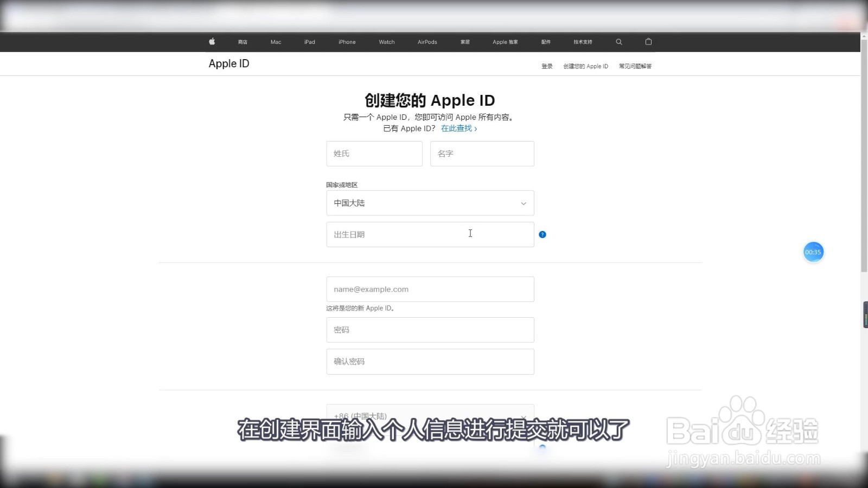This screenshot has height=488, width=868.
Task: Open the 配件 navigation item
Action: [x=546, y=42]
